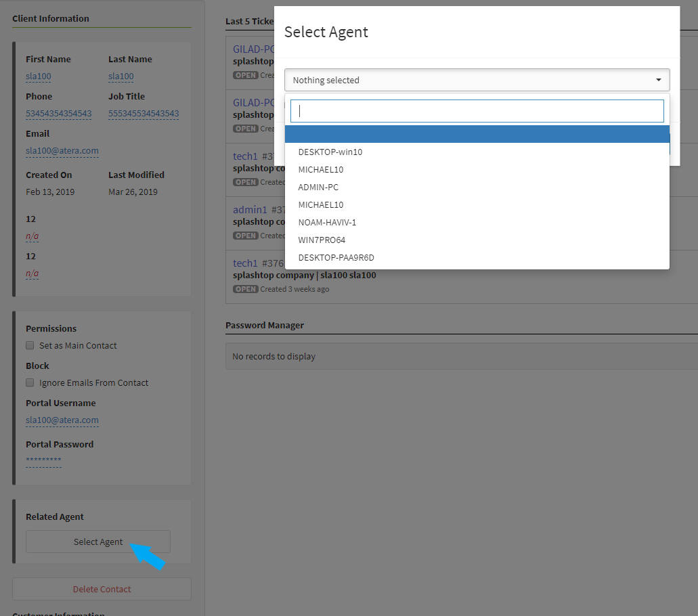Click the caret arrow on 'Nothing selected' dropdown
The width and height of the screenshot is (698, 616).
click(658, 80)
